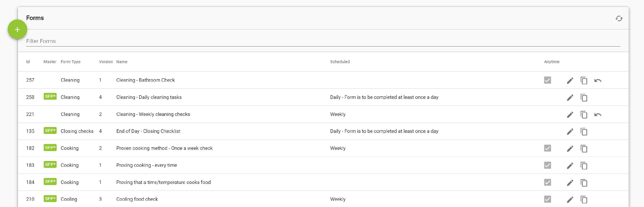Duplicate the End of Day Closing Checklist
This screenshot has height=207, width=644.
583,131
